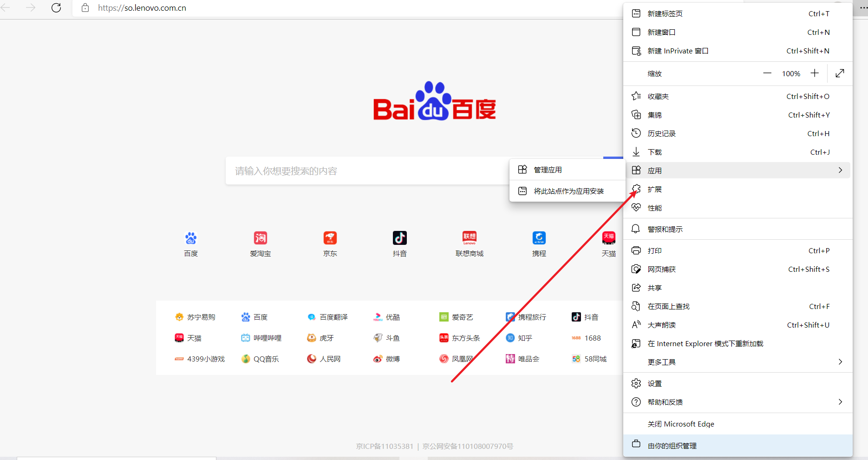Viewport: 868px width, 460px height.
Task: Expand the 更多工具 submenu
Action: click(x=840, y=362)
